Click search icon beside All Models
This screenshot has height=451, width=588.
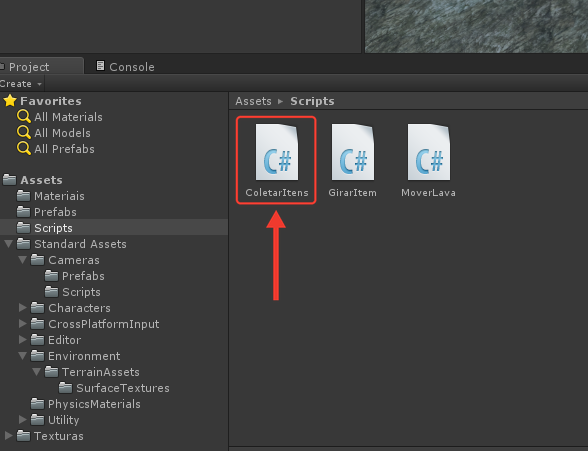coord(24,133)
